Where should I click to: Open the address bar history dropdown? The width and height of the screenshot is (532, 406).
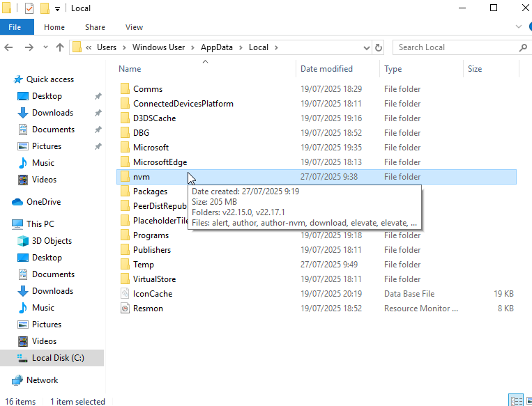point(367,48)
